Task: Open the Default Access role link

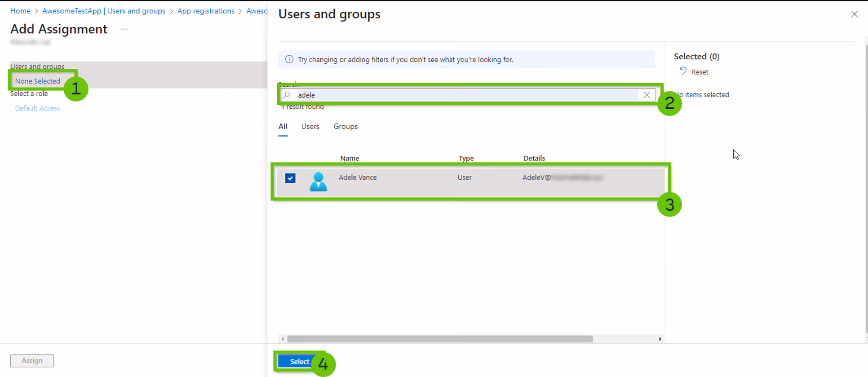Action: pos(37,108)
